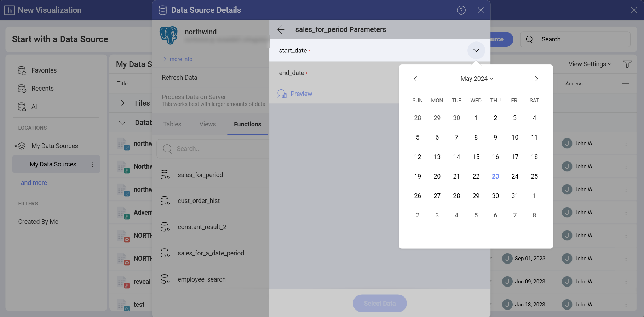644x317 pixels.
Task: Click the plus icon beside Access
Action: click(626, 84)
